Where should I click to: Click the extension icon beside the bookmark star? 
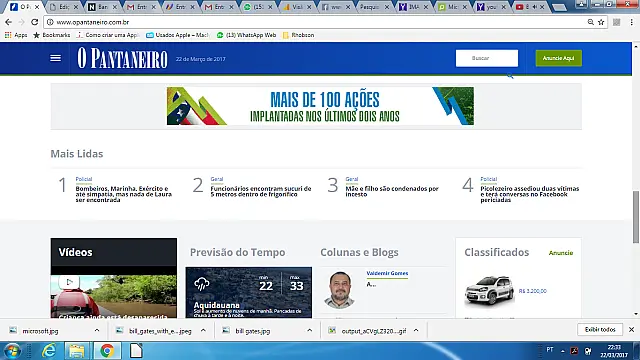coord(617,22)
